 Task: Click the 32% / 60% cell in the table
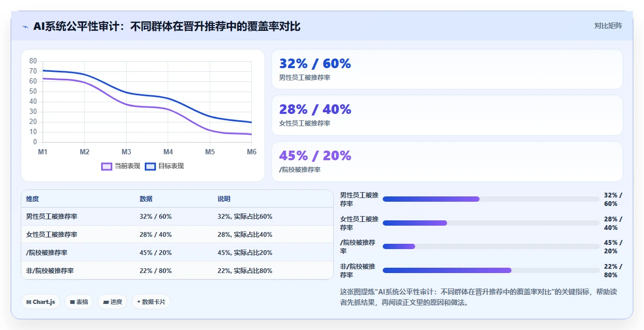[155, 217]
